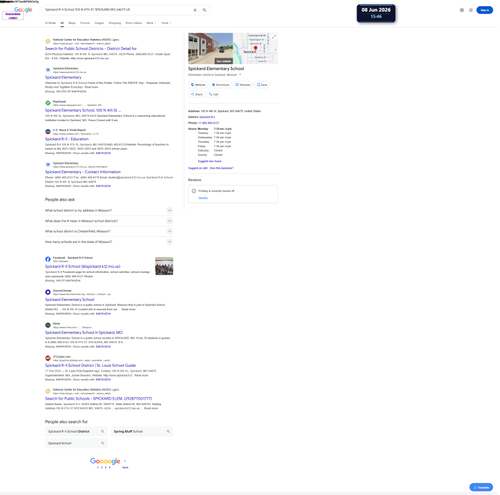Image resolution: width=500 pixels, height=495 pixels.
Task: Click the Facebook result group photo thumbnail
Action: (x=164, y=266)
